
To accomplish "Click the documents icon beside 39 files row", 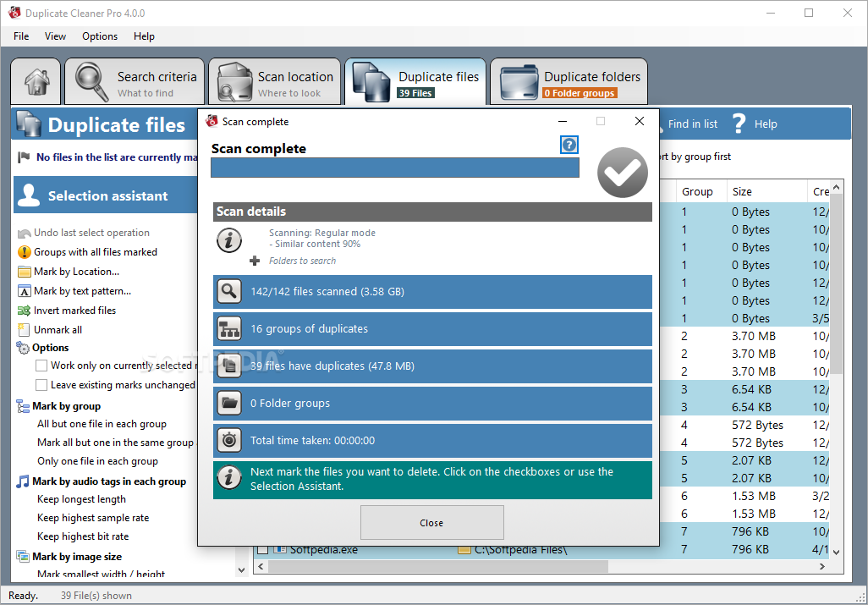I will click(229, 366).
